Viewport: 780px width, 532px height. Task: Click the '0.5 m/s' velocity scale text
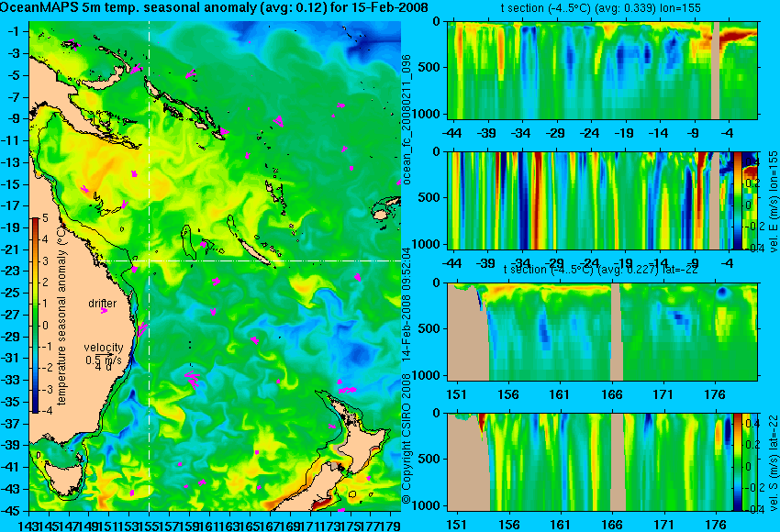(104, 360)
